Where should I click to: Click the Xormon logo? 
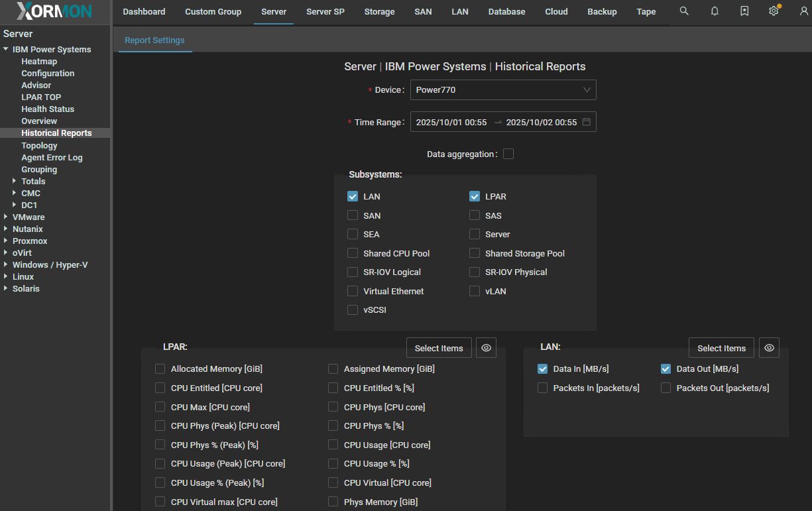pyautogui.click(x=55, y=11)
